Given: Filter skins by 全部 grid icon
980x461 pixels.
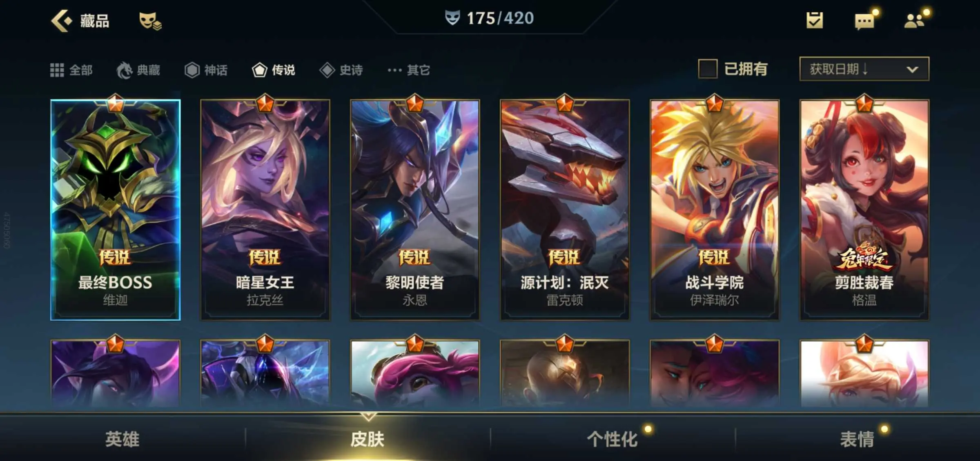Looking at the screenshot, I should click(71, 70).
